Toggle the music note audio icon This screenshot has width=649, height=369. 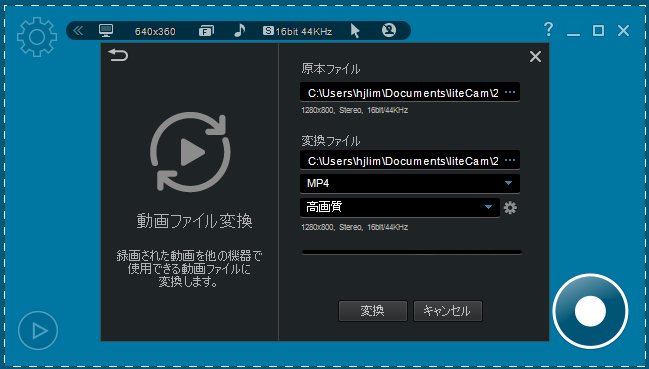240,30
